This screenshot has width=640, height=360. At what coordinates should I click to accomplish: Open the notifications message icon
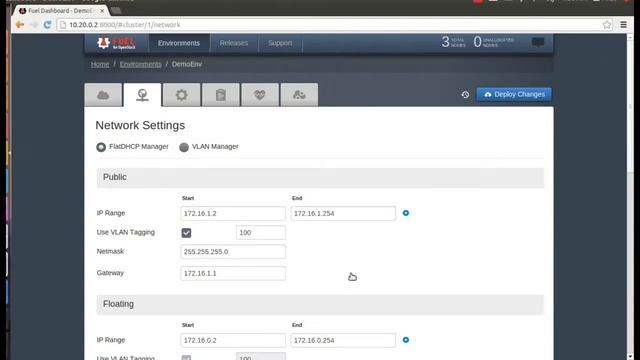538,42
